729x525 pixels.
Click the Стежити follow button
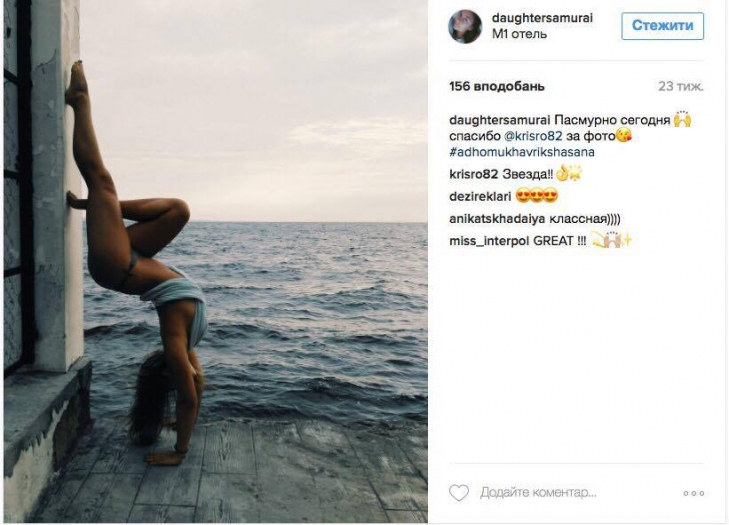pyautogui.click(x=663, y=26)
